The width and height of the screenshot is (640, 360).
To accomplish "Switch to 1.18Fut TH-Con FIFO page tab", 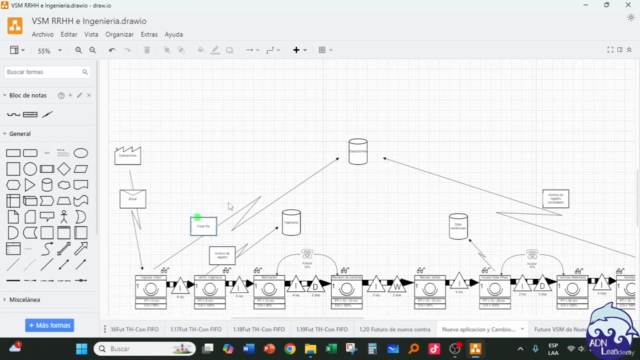I will pos(259,329).
